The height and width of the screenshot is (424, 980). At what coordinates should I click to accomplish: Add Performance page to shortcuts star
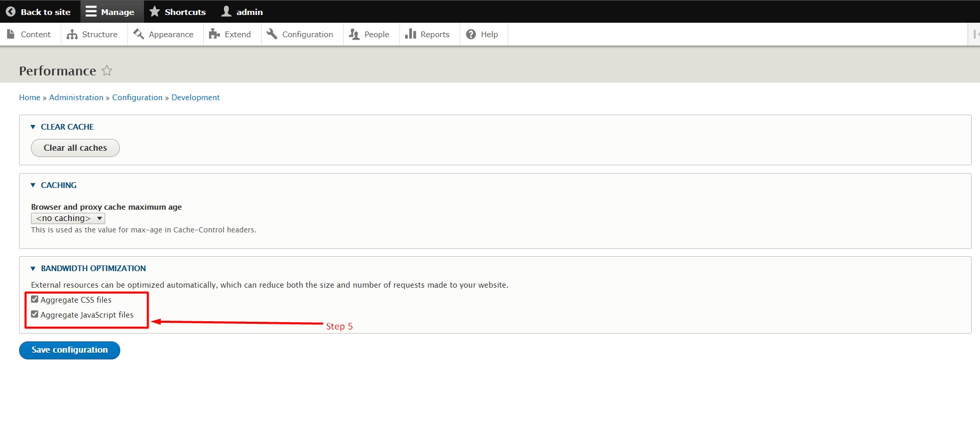(107, 70)
